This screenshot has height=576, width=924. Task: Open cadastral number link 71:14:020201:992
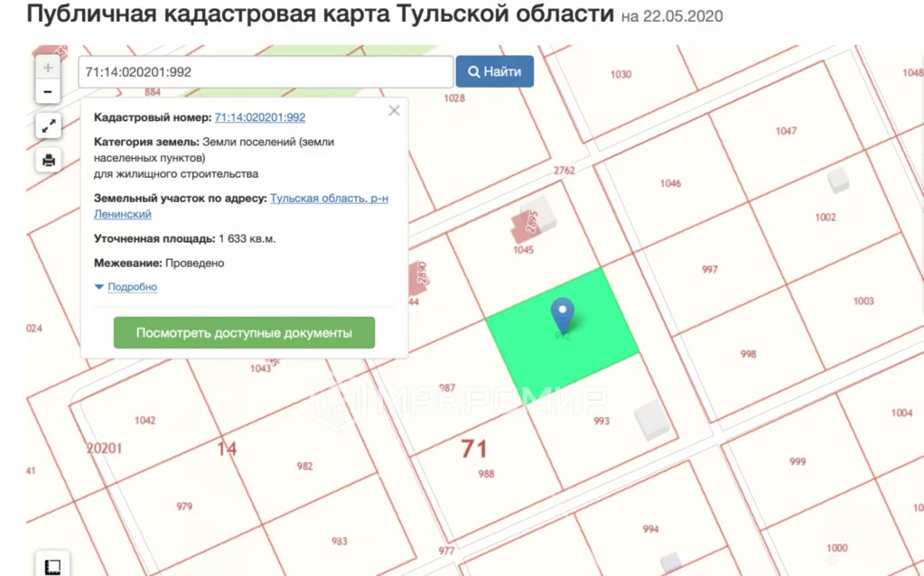[260, 117]
